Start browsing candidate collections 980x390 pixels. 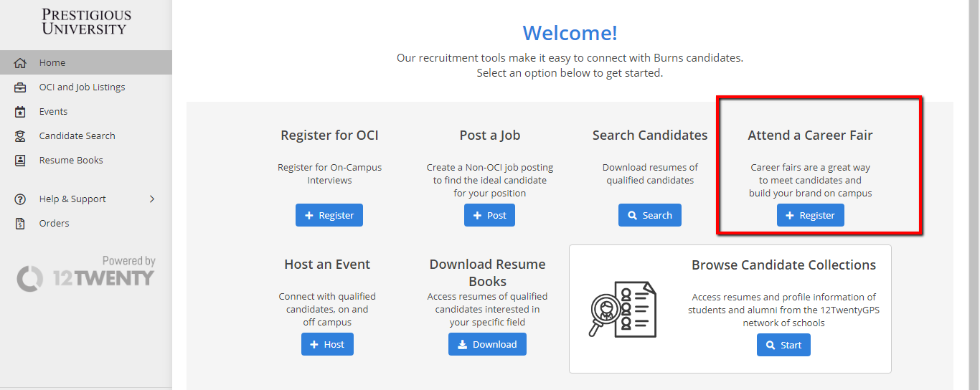[x=783, y=345]
